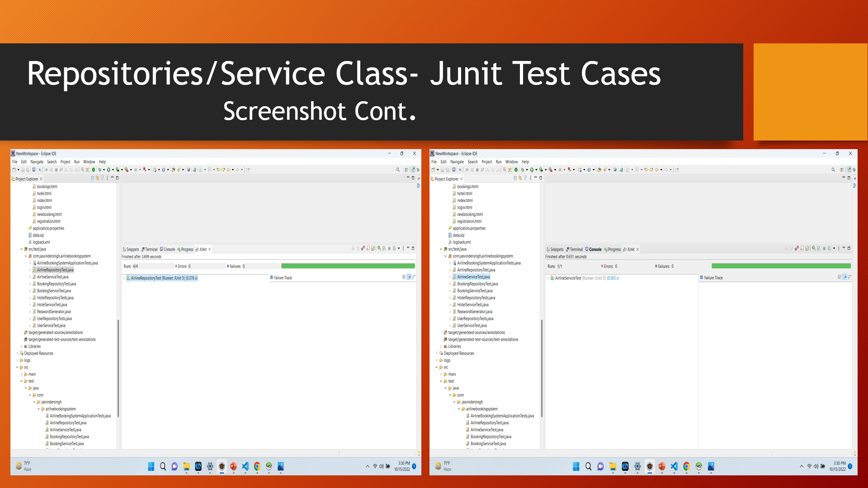The image size is (868, 488).
Task: Open VS Code from the right screenshot's taskbar
Action: point(674,467)
